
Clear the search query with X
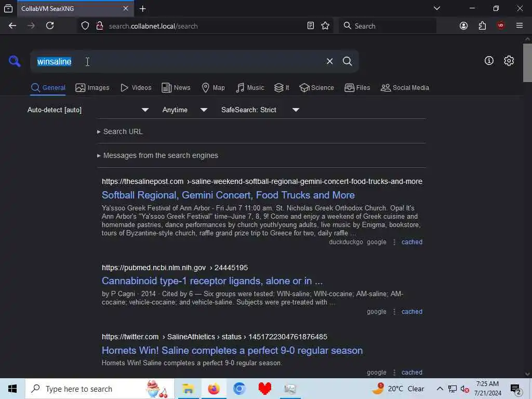point(329,61)
